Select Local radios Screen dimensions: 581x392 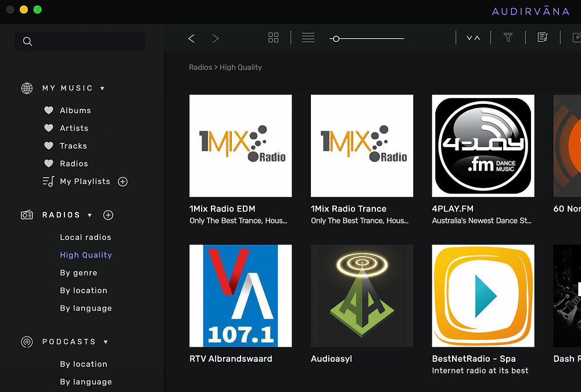click(85, 237)
